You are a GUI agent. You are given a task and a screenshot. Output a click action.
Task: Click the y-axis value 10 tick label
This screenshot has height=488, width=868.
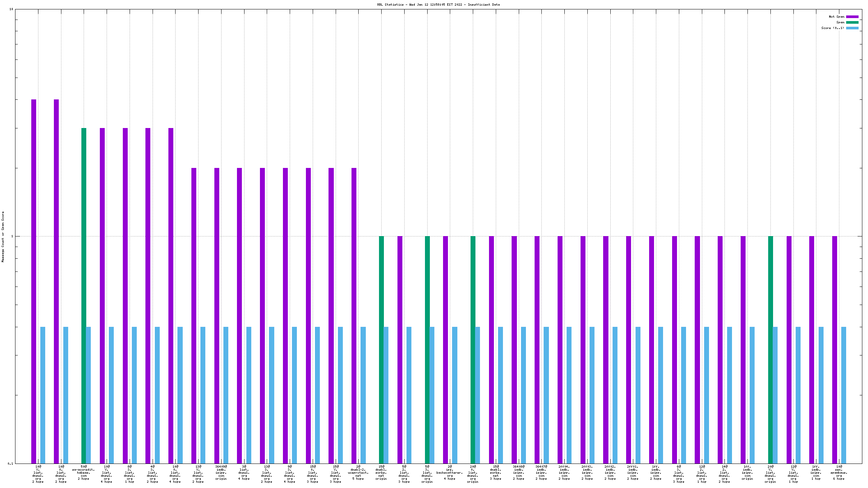click(11, 9)
